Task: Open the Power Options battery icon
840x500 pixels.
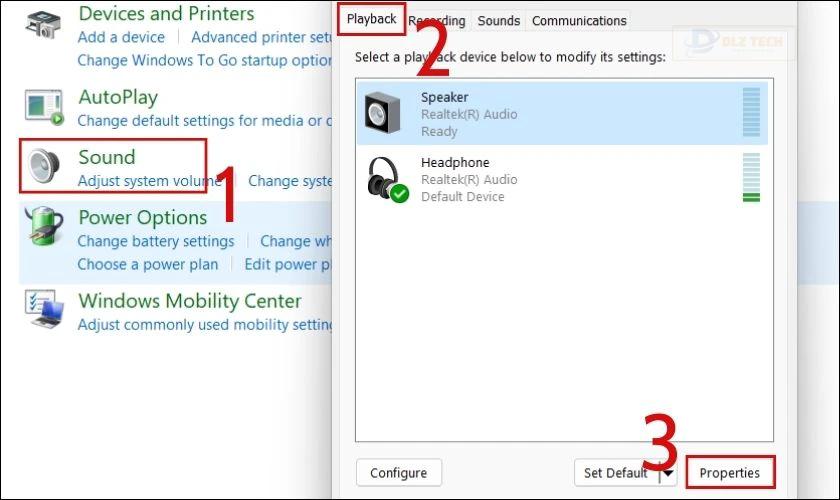Action: (44, 226)
